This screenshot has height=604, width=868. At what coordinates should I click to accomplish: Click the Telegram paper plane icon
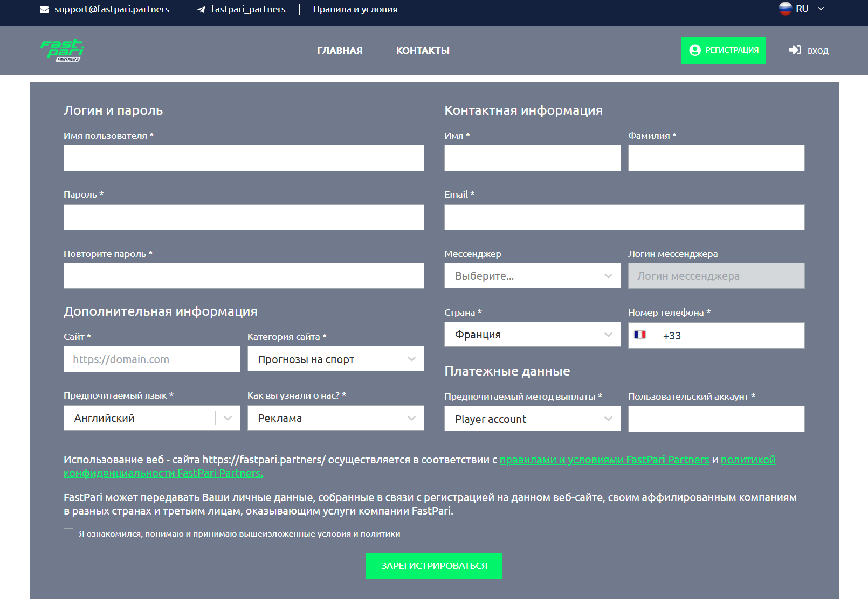[201, 10]
